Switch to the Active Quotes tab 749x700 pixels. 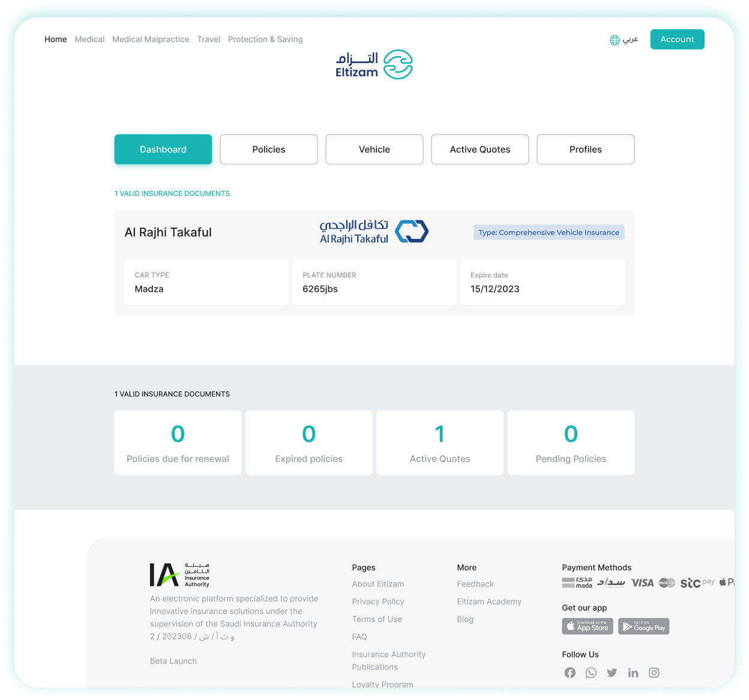[480, 149]
